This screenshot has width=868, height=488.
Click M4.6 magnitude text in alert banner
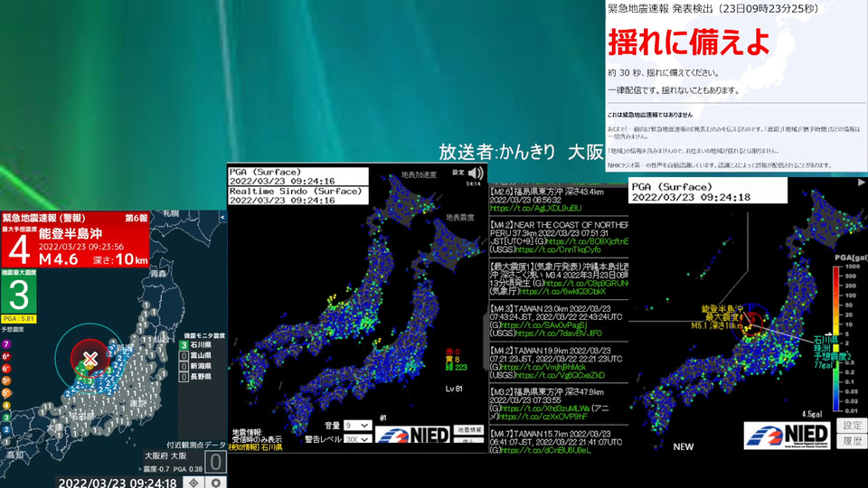tap(58, 259)
